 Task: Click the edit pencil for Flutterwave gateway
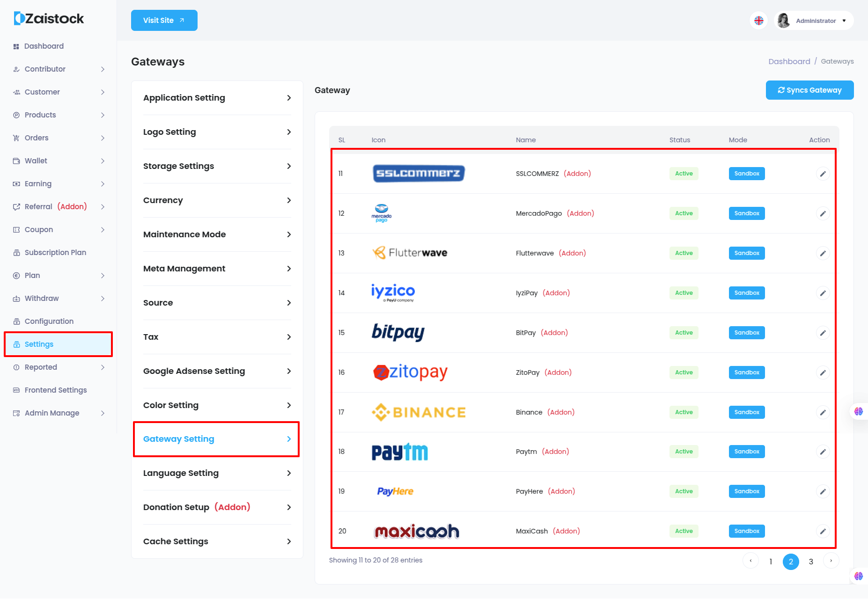(x=823, y=253)
